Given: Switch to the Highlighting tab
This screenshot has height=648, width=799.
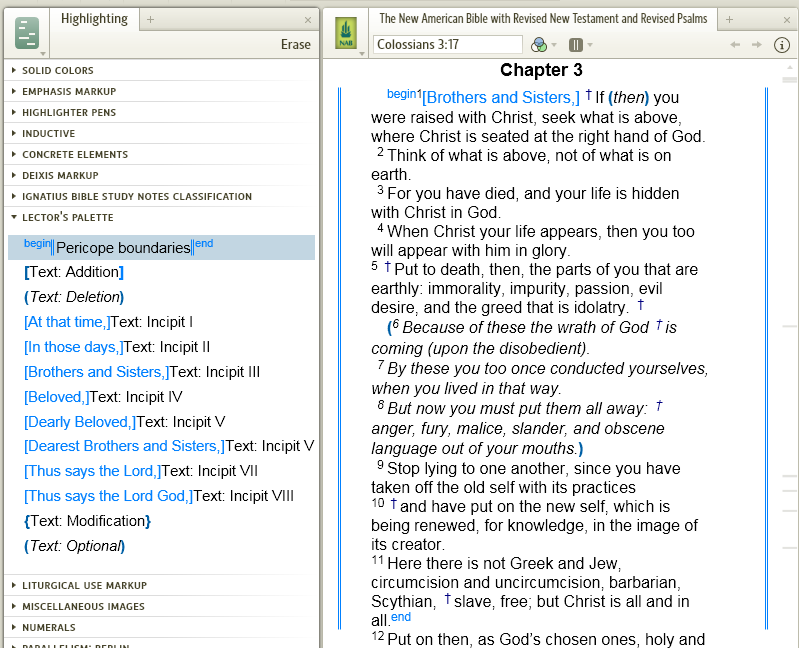Looking at the screenshot, I should coord(94,19).
